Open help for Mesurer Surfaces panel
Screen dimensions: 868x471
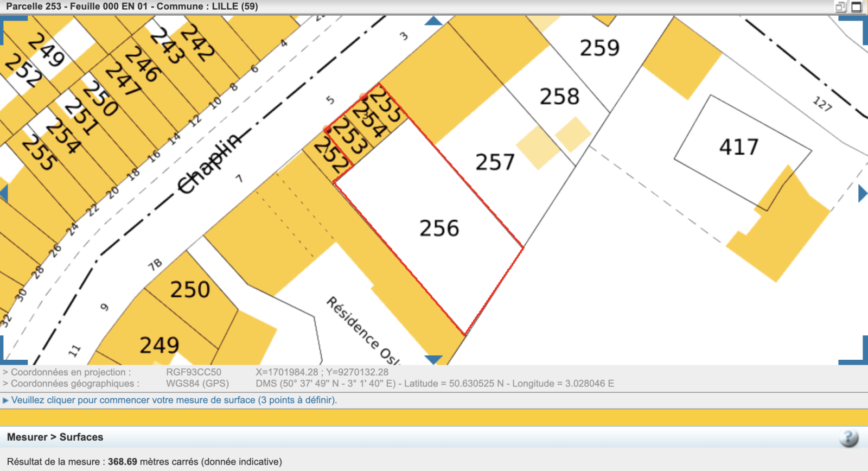point(849,438)
